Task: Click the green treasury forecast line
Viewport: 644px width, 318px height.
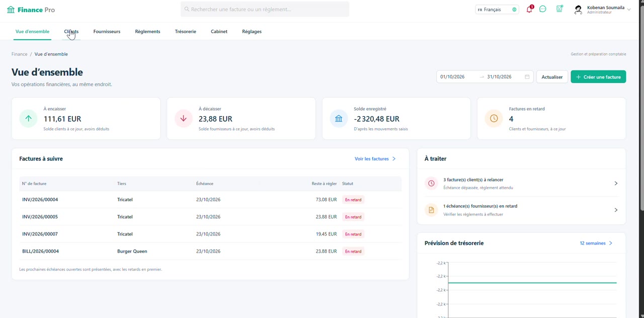Action: tap(532, 283)
